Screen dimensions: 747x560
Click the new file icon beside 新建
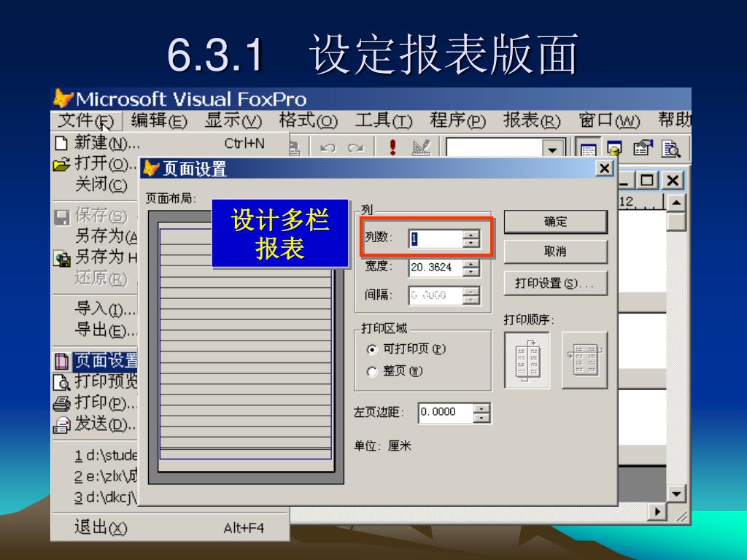pyautogui.click(x=61, y=143)
